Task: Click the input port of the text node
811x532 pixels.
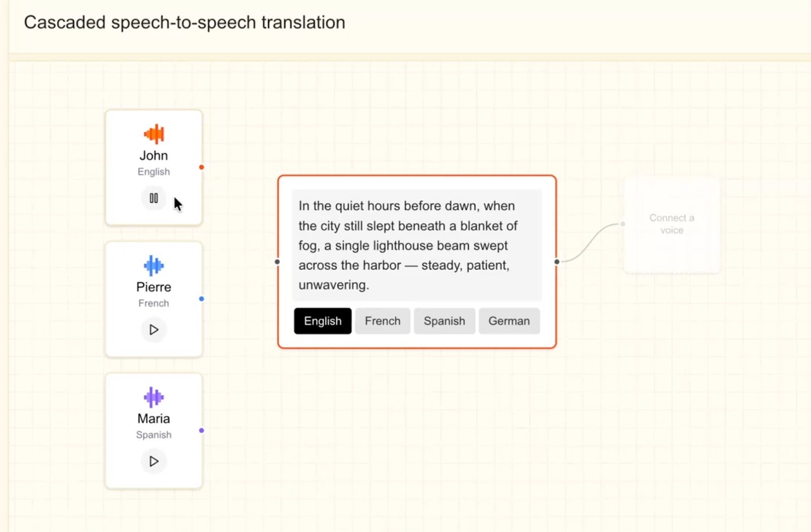Action: point(277,262)
